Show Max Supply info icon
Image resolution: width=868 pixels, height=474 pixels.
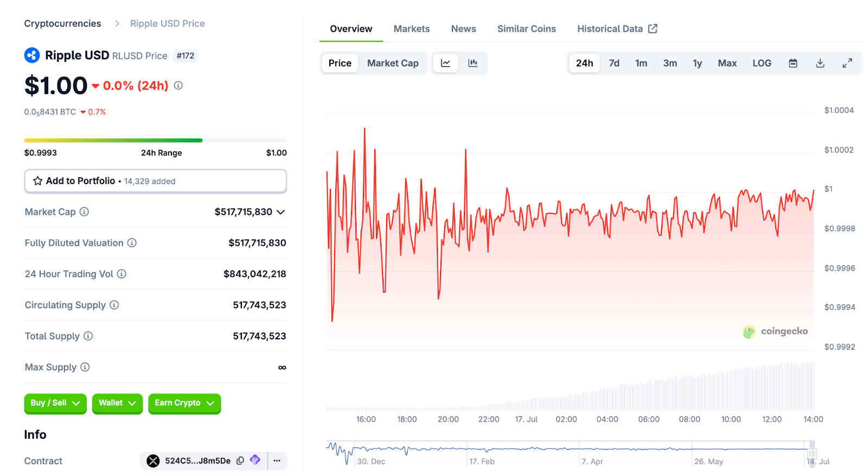(x=85, y=367)
